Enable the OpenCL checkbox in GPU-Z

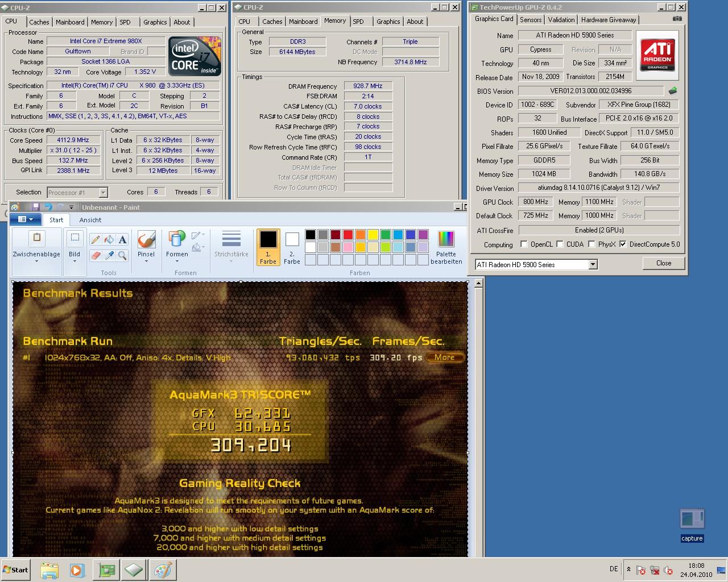point(524,244)
